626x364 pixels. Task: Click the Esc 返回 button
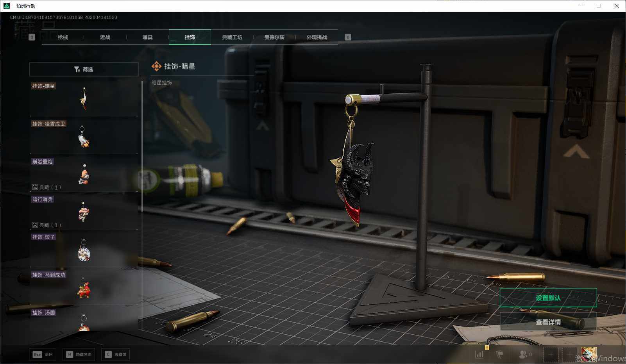pyautogui.click(x=43, y=354)
